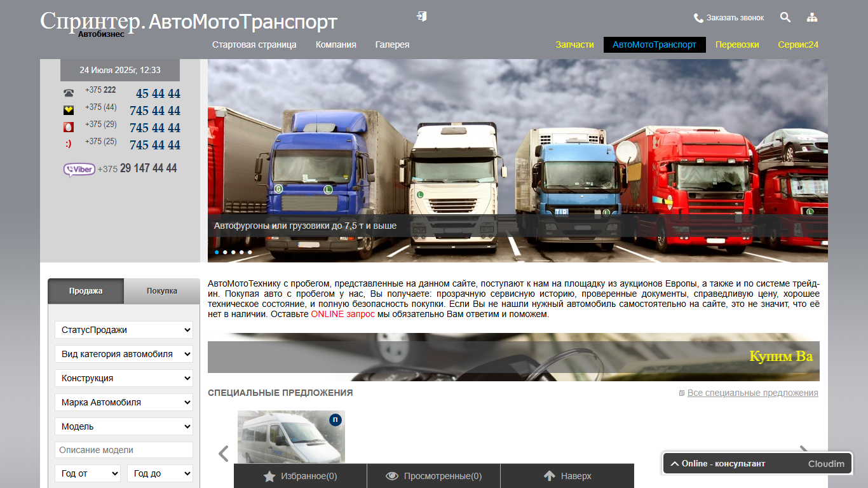
Task: Go to the Запчасти section
Action: coord(574,44)
